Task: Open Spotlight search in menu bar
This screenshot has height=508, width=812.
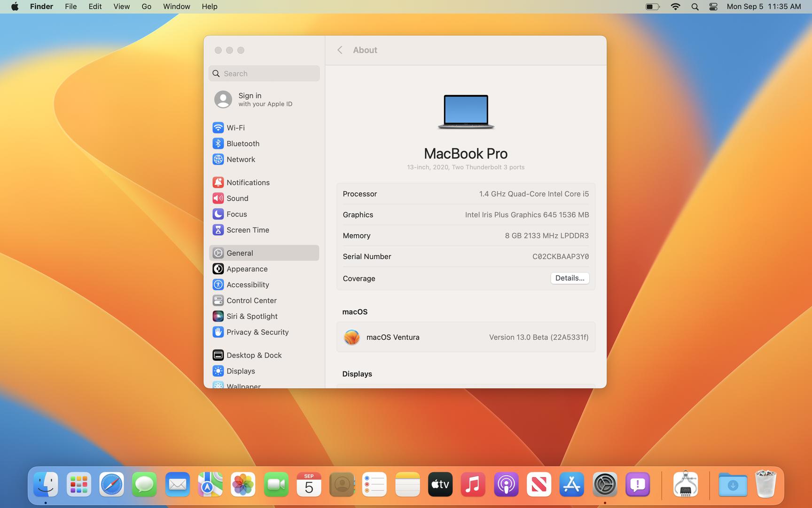Action: coord(695,7)
